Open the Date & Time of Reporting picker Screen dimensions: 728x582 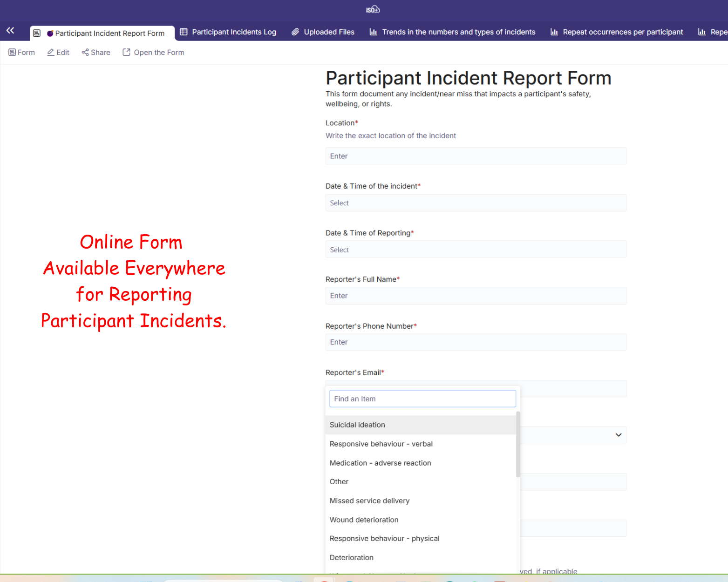tap(476, 250)
